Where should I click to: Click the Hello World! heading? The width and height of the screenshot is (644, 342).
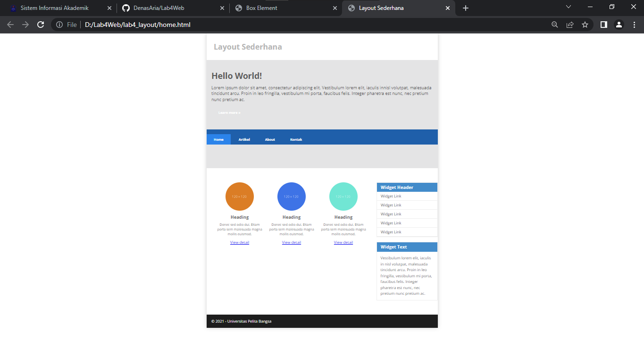click(237, 76)
